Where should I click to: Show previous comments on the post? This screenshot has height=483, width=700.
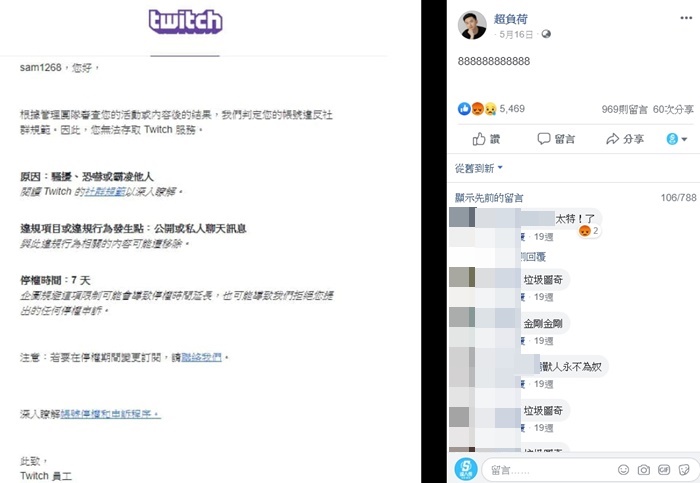click(x=489, y=198)
